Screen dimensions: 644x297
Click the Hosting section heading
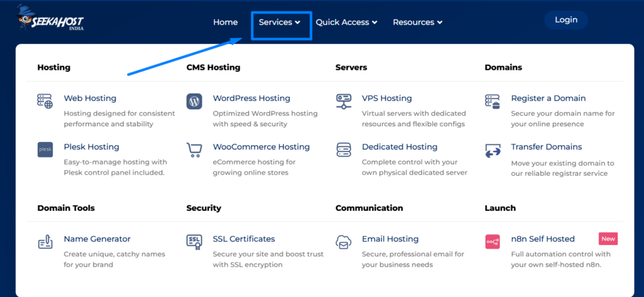[x=54, y=67]
